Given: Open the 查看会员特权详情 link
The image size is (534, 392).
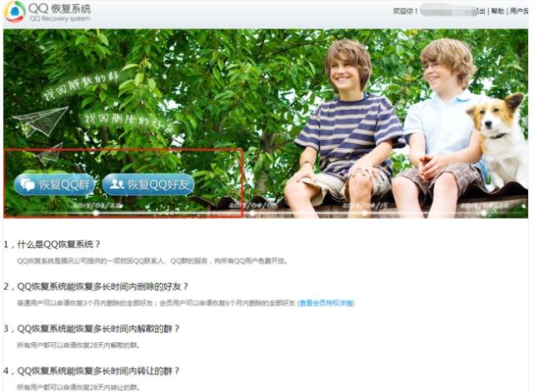Looking at the screenshot, I should (327, 303).
